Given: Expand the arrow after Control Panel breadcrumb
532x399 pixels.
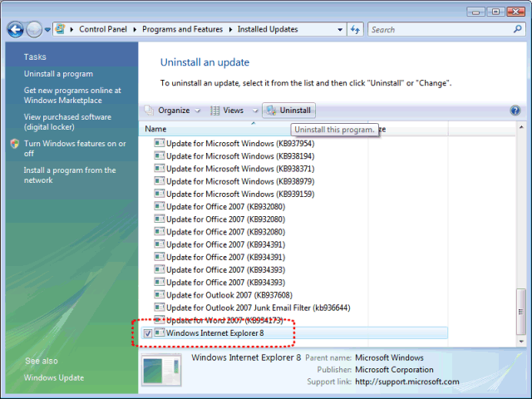Looking at the screenshot, I should [135, 30].
